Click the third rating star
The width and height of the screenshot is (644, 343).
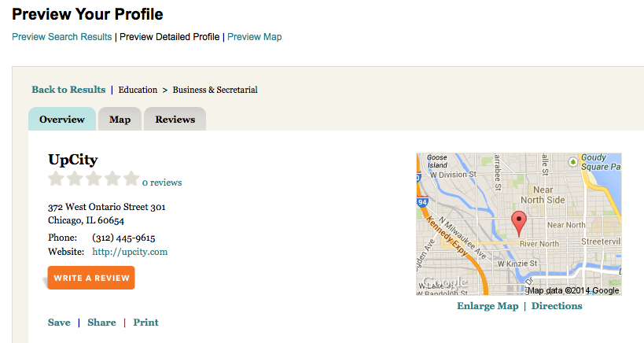tap(94, 179)
